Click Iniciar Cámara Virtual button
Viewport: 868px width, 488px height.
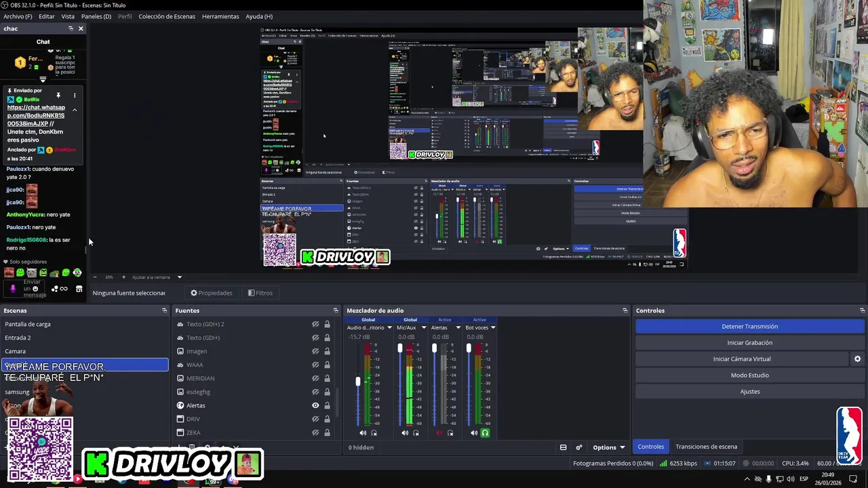coord(742,359)
